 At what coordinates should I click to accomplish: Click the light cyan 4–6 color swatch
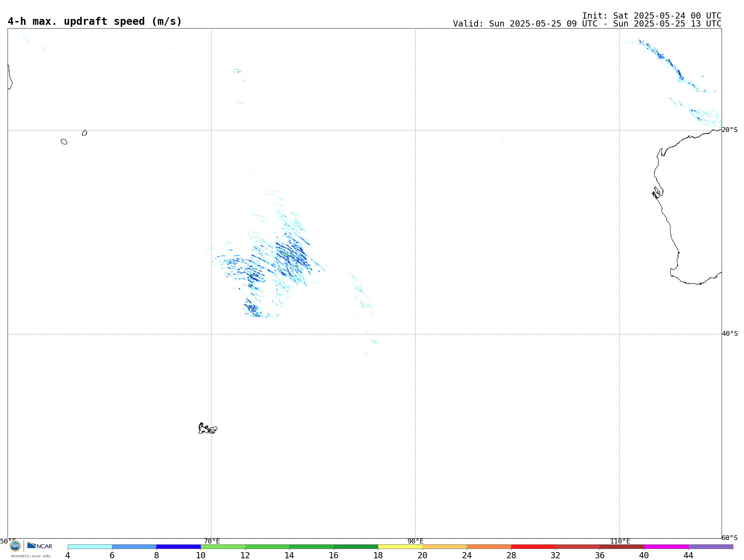pos(90,547)
